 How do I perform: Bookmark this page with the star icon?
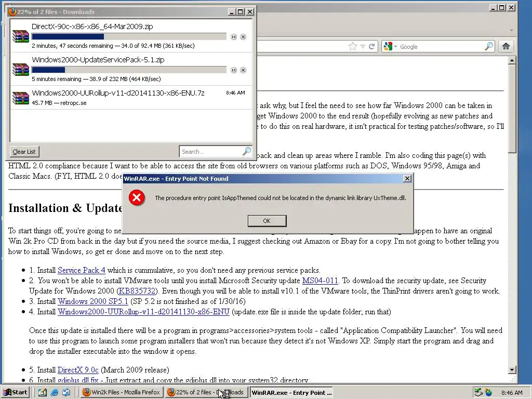(353, 46)
